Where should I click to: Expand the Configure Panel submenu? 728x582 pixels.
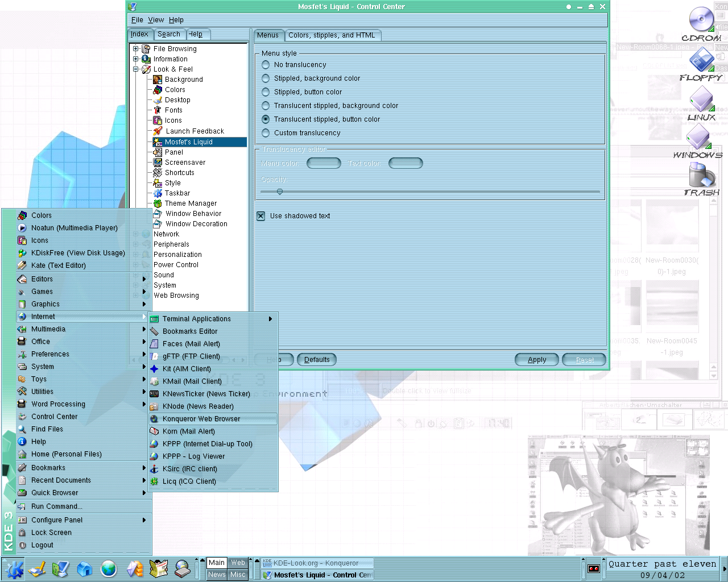(x=83, y=520)
